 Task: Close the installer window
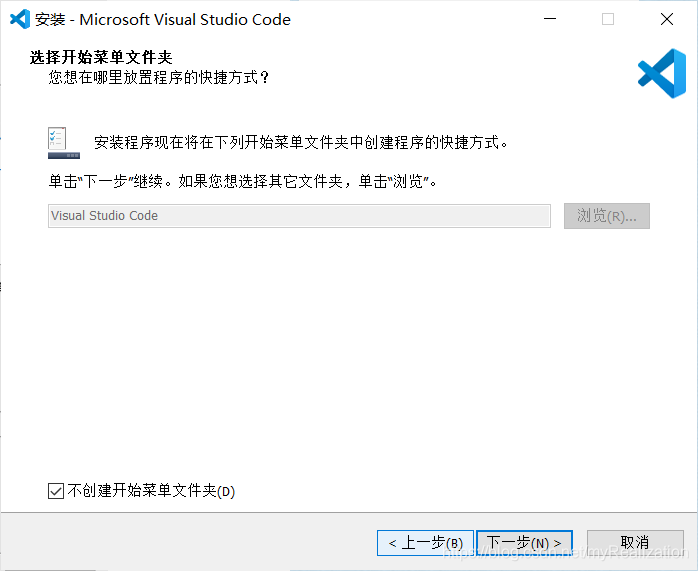tap(666, 19)
